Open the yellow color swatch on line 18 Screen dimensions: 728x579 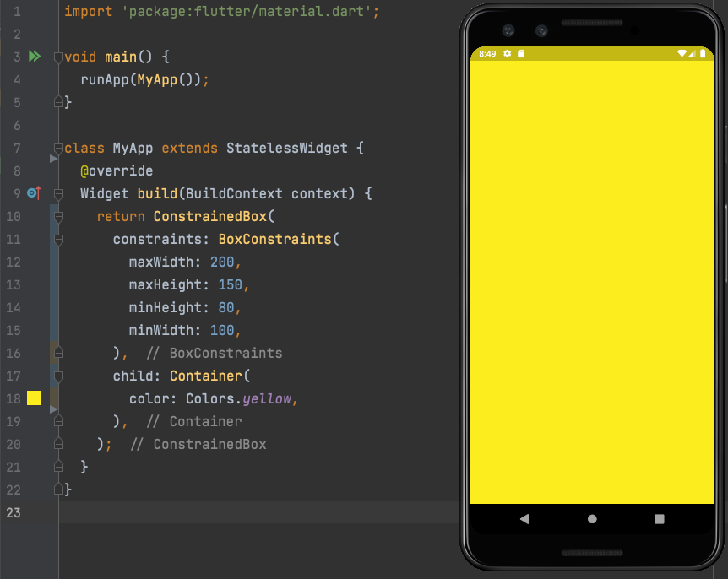(x=35, y=398)
